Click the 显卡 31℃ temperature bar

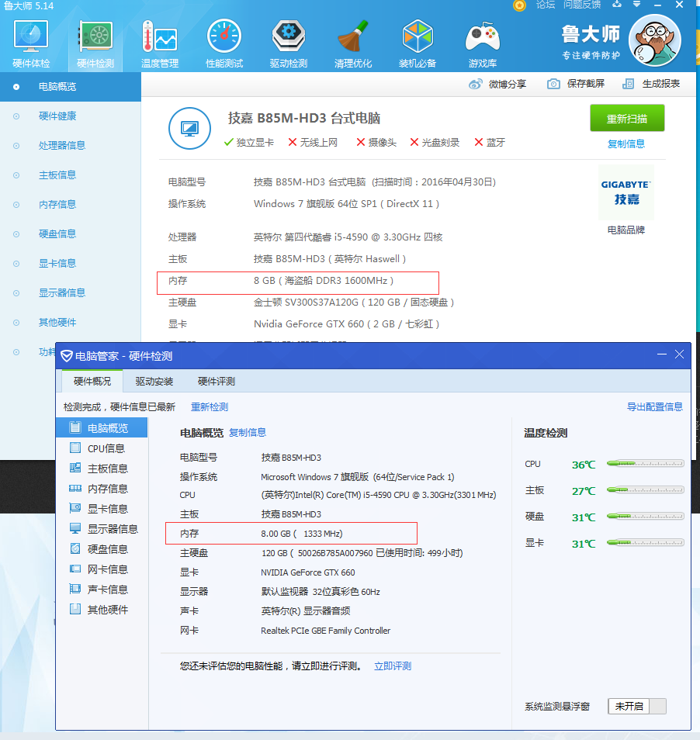pyautogui.click(x=645, y=542)
